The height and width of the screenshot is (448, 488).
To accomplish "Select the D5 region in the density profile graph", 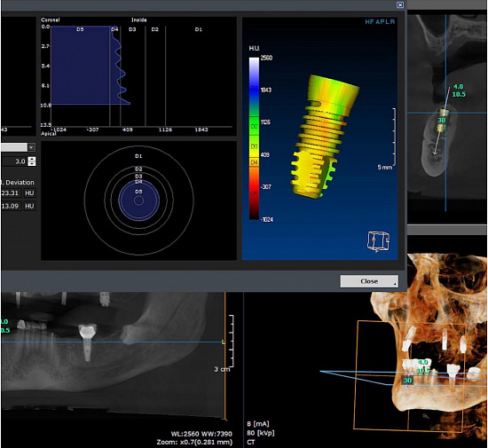I will (x=80, y=65).
